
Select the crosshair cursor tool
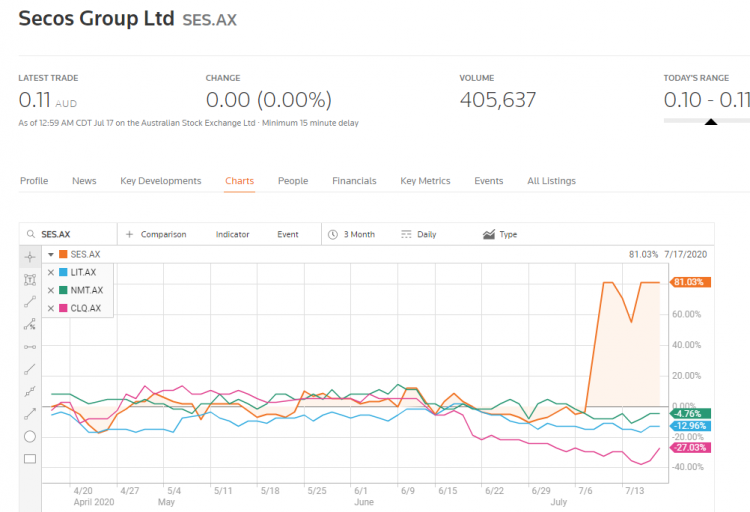[x=29, y=257]
